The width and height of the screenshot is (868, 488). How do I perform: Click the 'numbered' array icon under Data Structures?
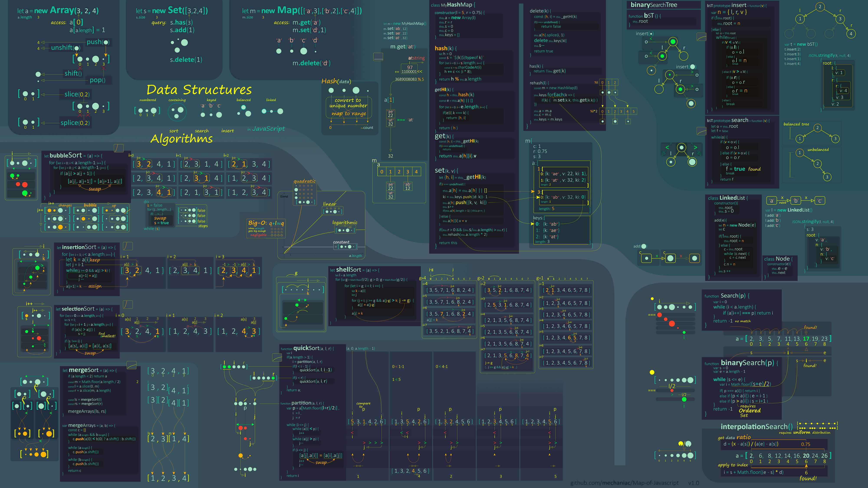pyautogui.click(x=147, y=110)
